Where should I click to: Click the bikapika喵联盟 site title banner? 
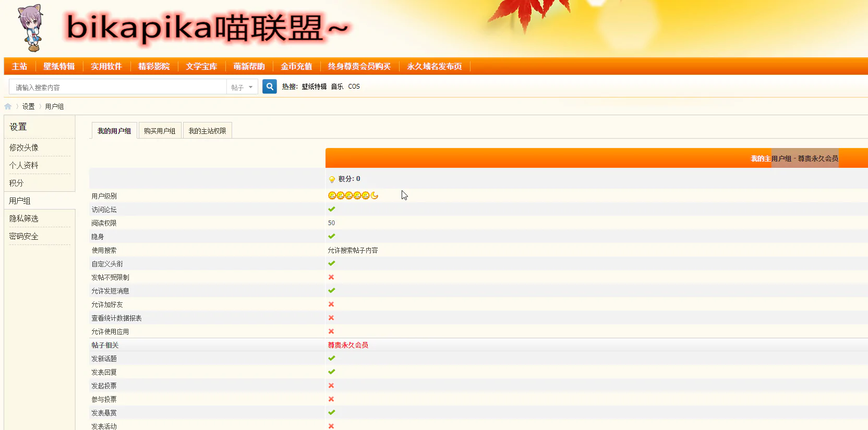pyautogui.click(x=208, y=28)
